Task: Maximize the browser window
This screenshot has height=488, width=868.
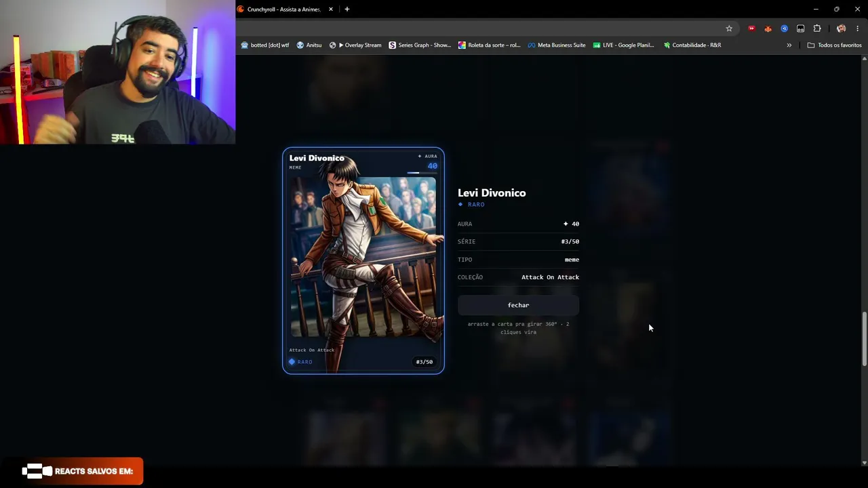Action: [837, 9]
